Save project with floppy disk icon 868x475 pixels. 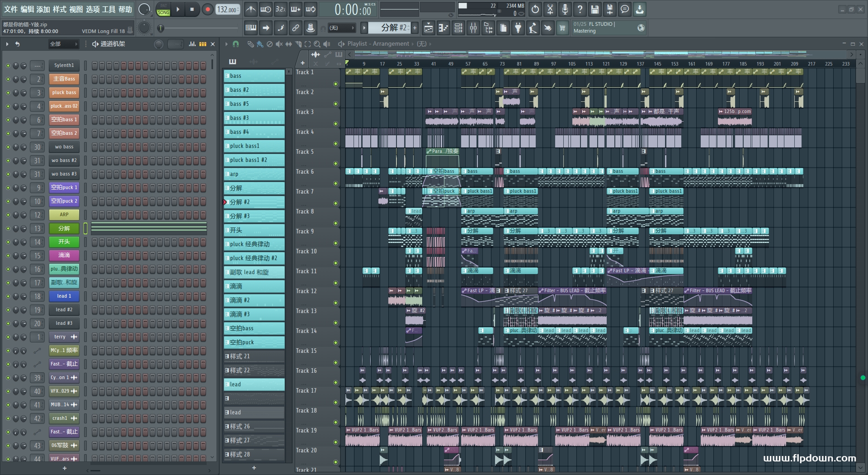[x=595, y=9]
